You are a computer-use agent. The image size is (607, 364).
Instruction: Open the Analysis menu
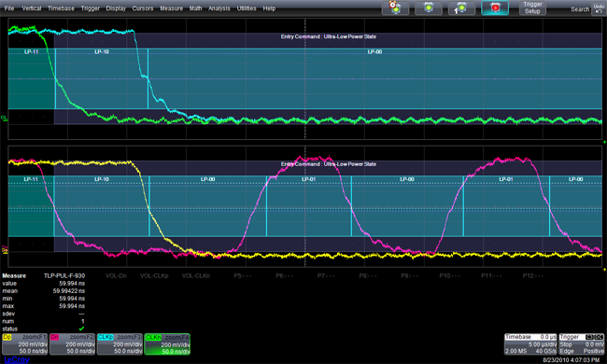tap(219, 8)
